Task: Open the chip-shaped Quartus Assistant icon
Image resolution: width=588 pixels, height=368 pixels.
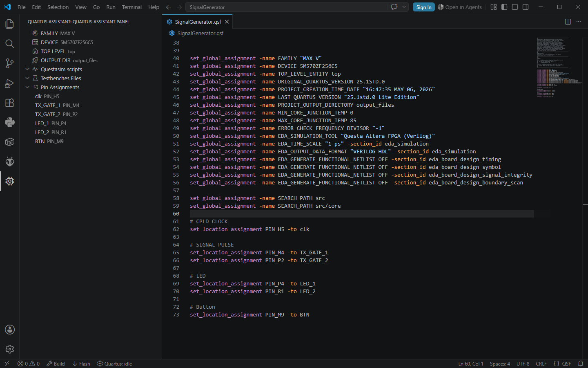Action: click(10, 181)
